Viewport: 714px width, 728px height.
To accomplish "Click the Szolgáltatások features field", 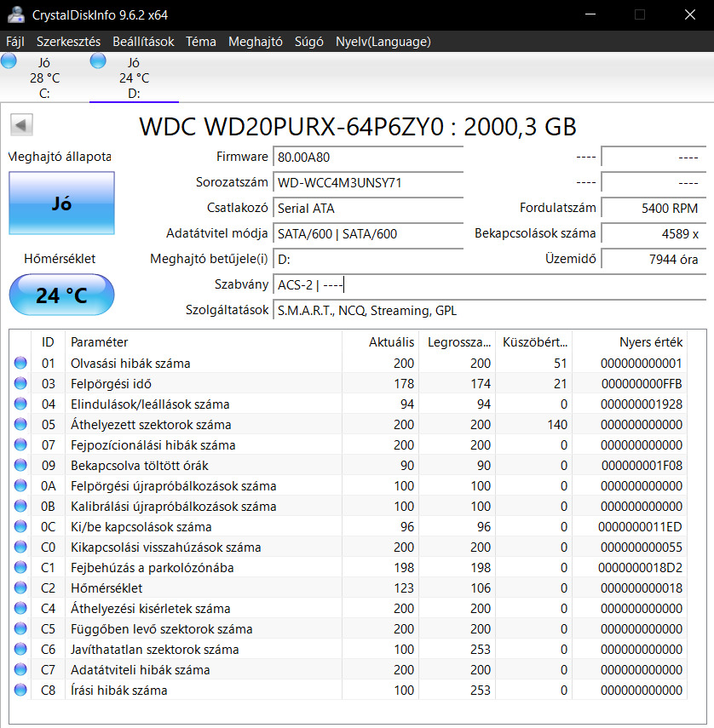I will coord(490,310).
